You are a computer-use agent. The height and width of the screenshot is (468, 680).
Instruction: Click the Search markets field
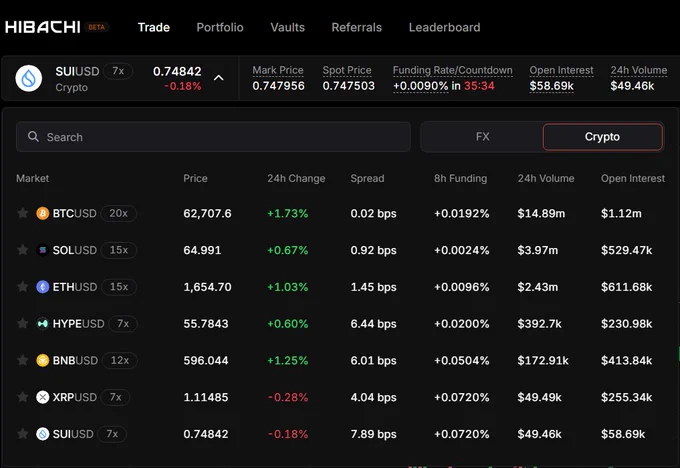(x=213, y=137)
